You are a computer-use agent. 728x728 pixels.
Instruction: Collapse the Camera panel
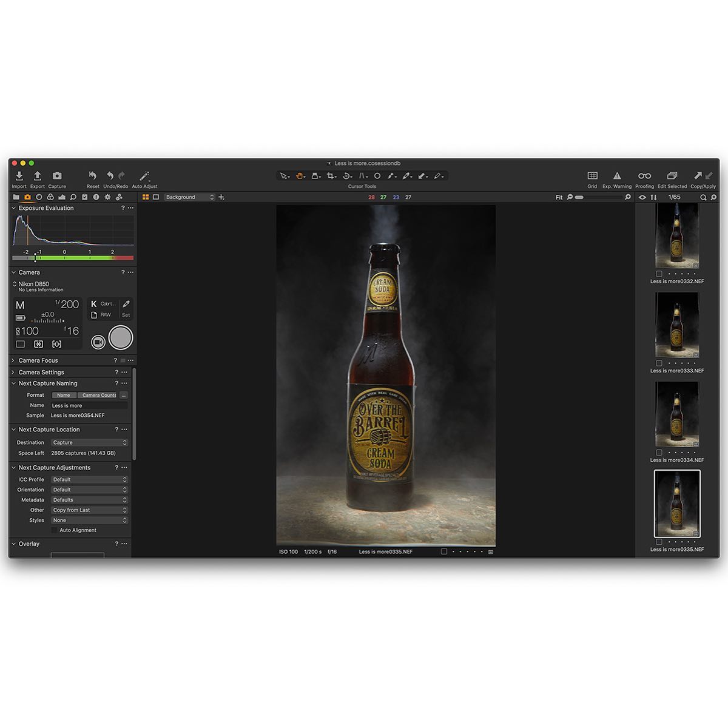14,272
